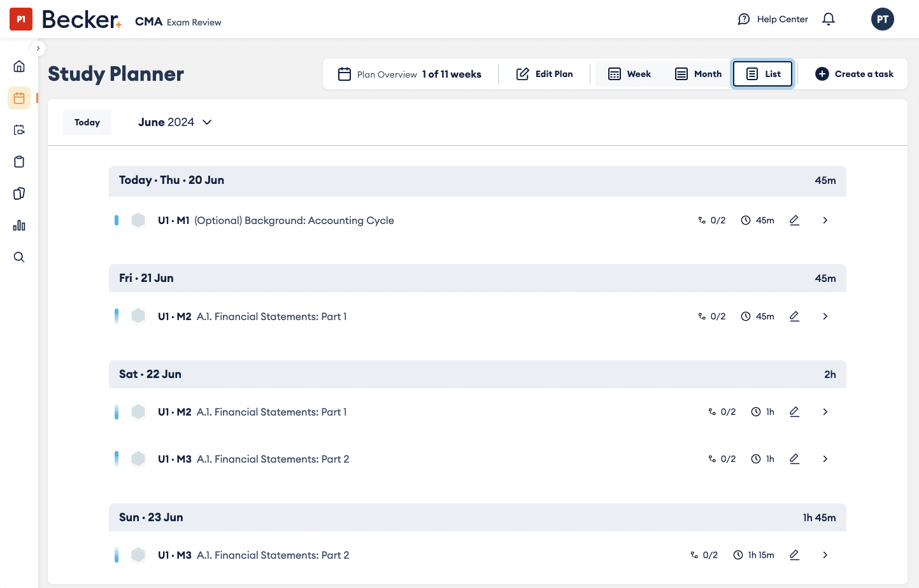Viewport: 919px width, 588px height.
Task: Open the clipboard exams icon in the sidebar
Action: (19, 162)
